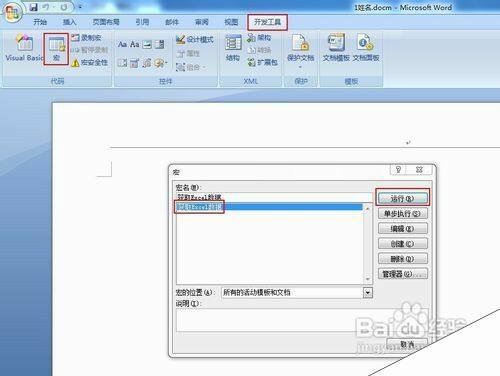Image resolution: width=500 pixels, height=376 pixels.
Task: Click the macro dialog help button
Action: [398, 169]
